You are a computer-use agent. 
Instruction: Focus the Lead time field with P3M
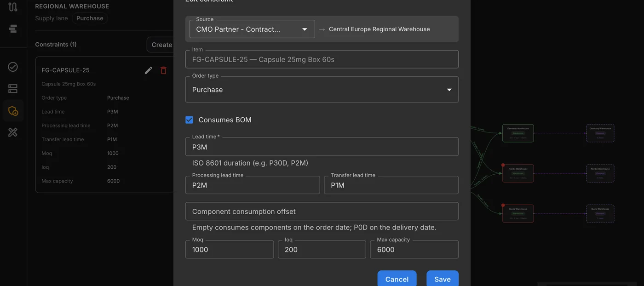coord(322,147)
